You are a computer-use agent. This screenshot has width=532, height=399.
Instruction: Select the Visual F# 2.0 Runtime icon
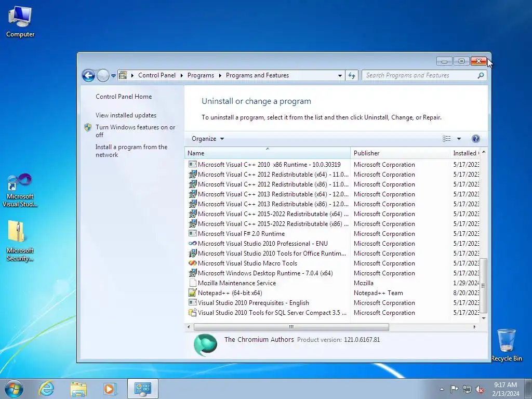click(192, 233)
